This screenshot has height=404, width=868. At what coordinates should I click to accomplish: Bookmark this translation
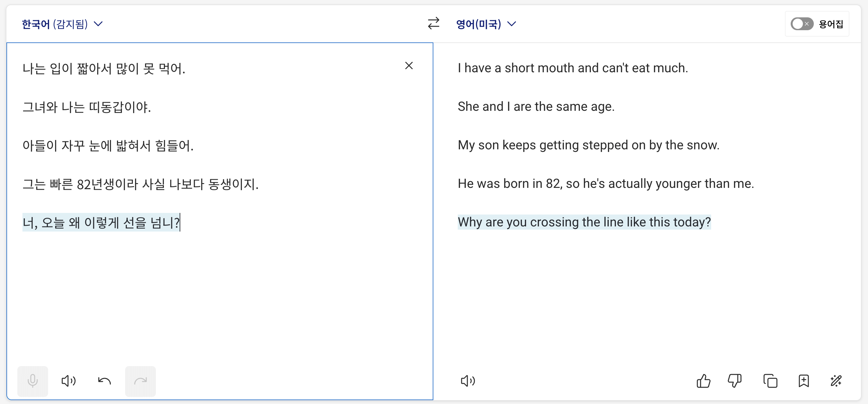(804, 381)
